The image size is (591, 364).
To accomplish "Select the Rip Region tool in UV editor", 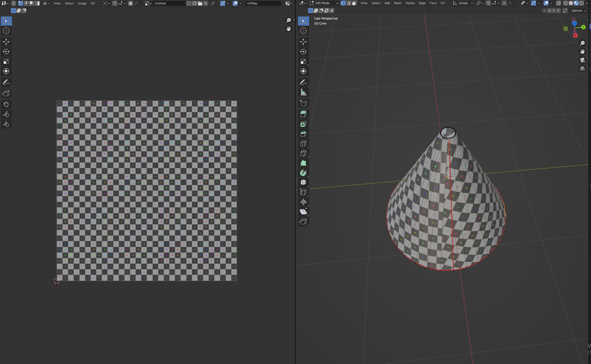I will 6,93.
